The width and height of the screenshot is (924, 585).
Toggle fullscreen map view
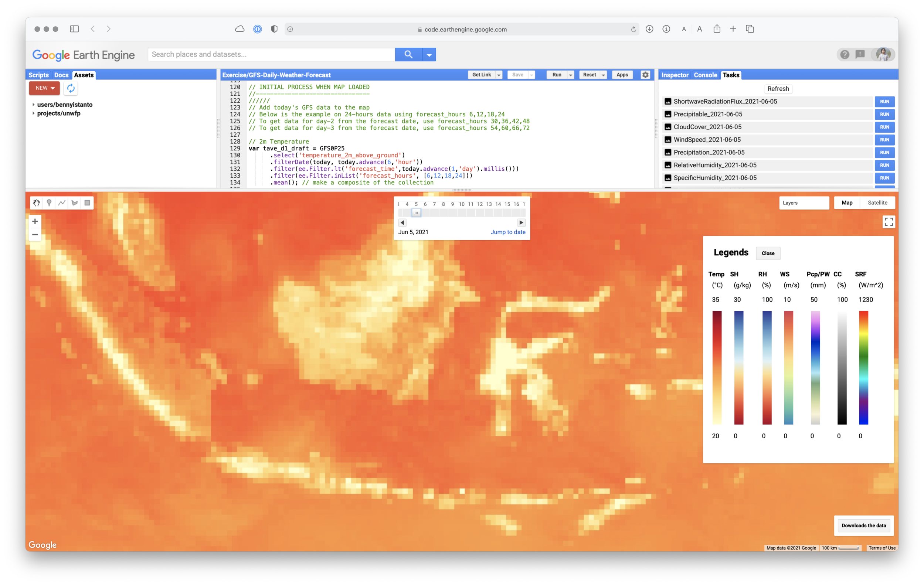coord(889,222)
